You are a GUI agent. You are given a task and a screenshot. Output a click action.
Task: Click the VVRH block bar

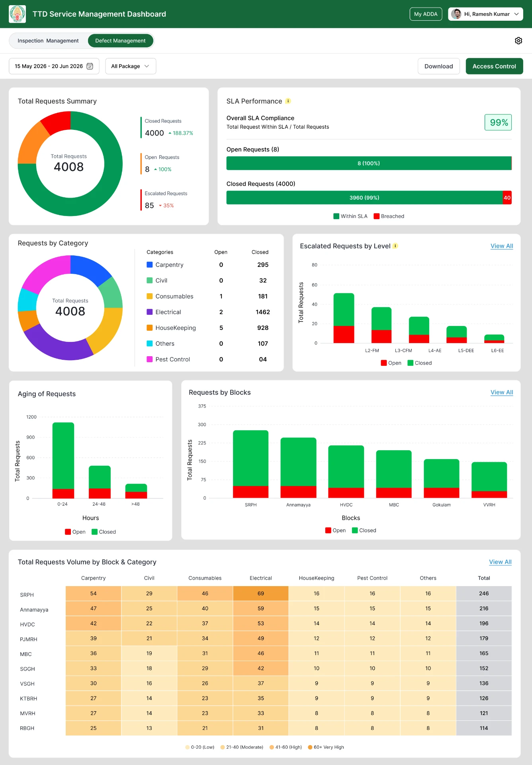pyautogui.click(x=489, y=480)
